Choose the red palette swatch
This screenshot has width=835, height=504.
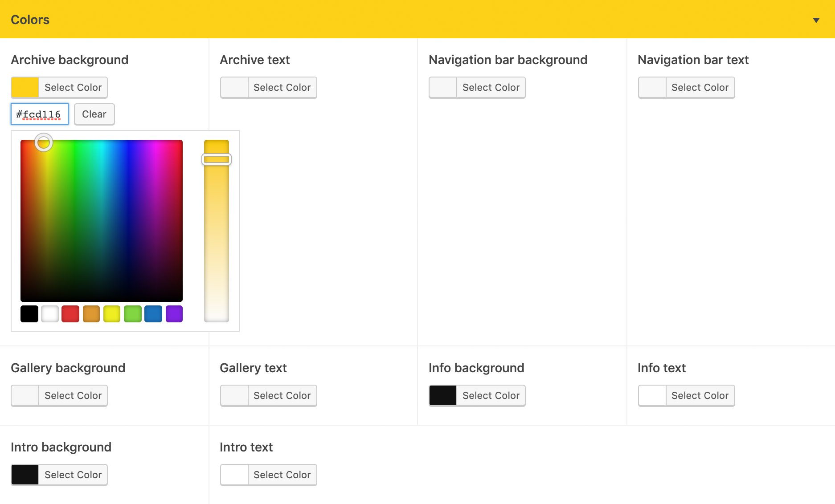tap(70, 314)
